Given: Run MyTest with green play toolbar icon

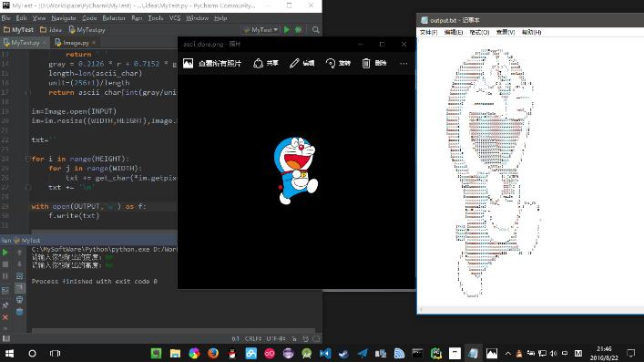Looking at the screenshot, I should tap(287, 29).
